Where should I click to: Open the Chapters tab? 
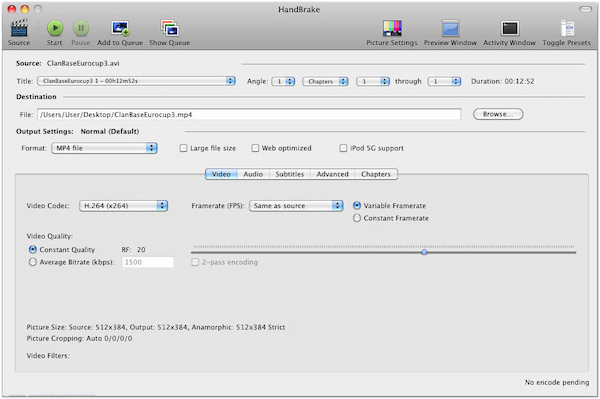pyautogui.click(x=376, y=174)
